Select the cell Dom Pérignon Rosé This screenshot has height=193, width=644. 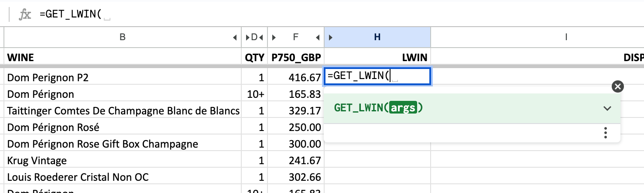123,127
